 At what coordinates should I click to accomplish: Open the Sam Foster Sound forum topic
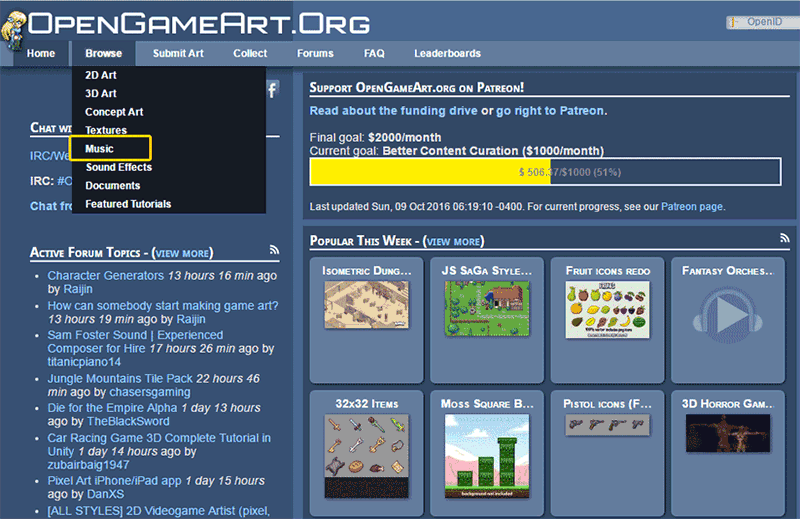(x=135, y=342)
